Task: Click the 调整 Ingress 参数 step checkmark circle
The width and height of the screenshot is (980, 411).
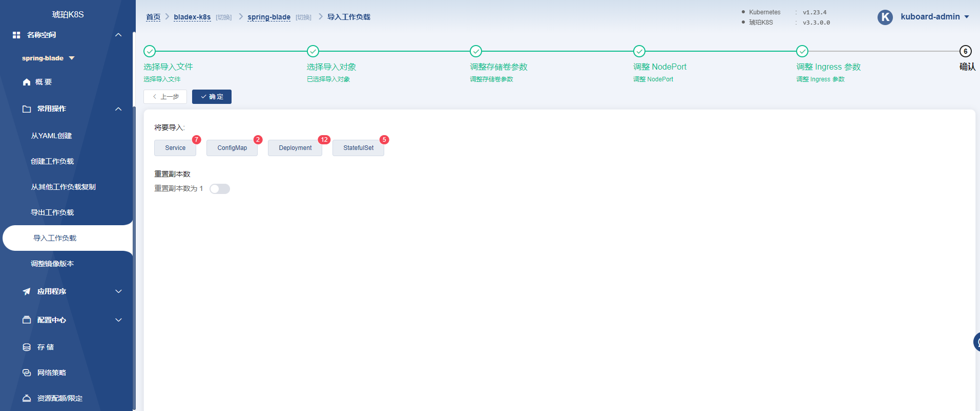Action: tap(802, 51)
